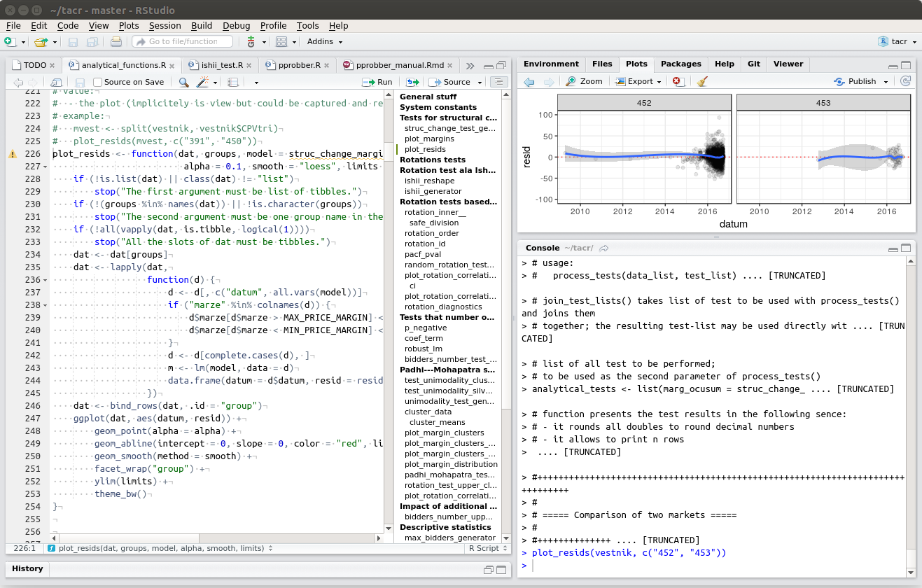
Task: Go to previous plot with left arrow
Action: pyautogui.click(x=529, y=81)
